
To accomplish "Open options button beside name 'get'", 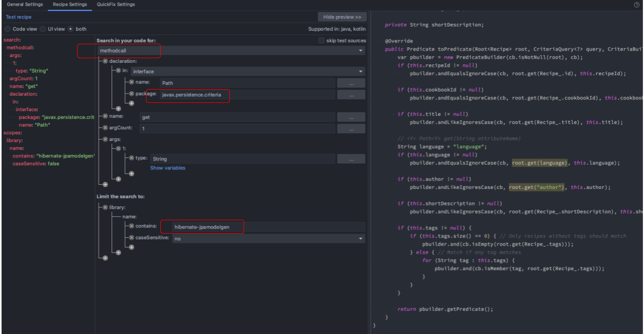I will pos(351,117).
